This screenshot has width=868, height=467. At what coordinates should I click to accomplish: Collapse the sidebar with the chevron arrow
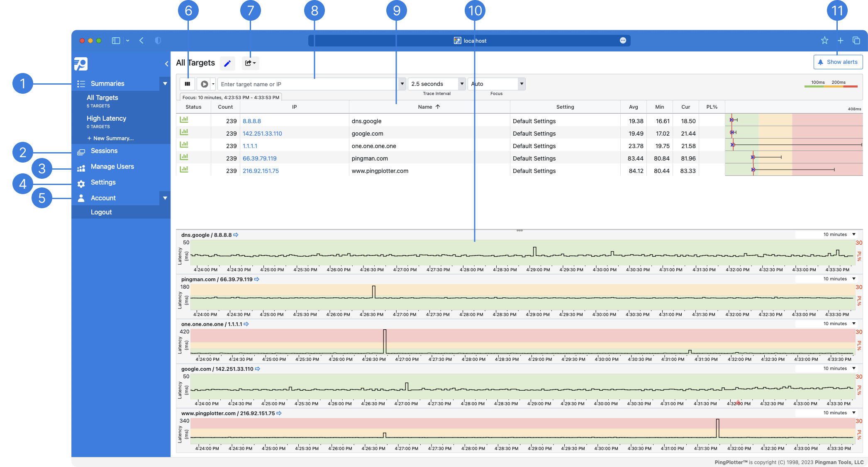pos(166,63)
